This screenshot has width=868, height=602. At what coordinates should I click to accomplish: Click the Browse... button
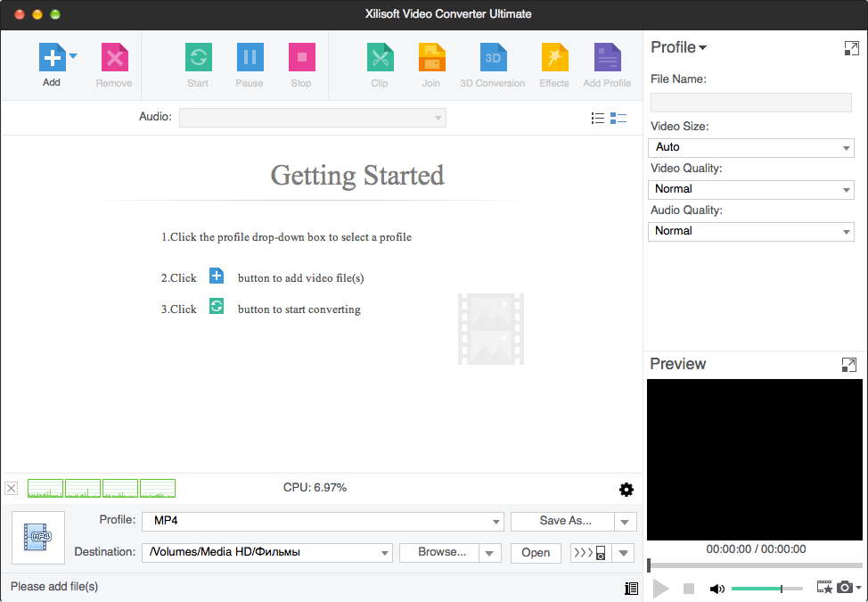[x=439, y=553]
